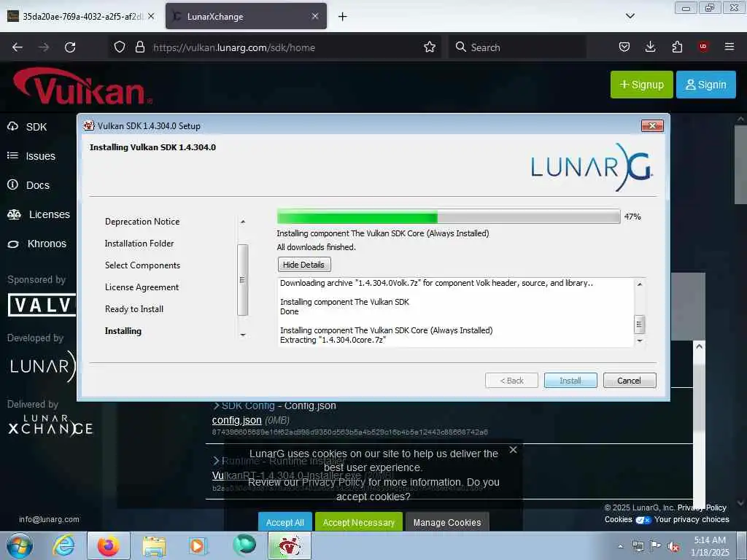Viewport: 747px width, 560px height.
Task: Click Ready to Install step label
Action: (134, 309)
